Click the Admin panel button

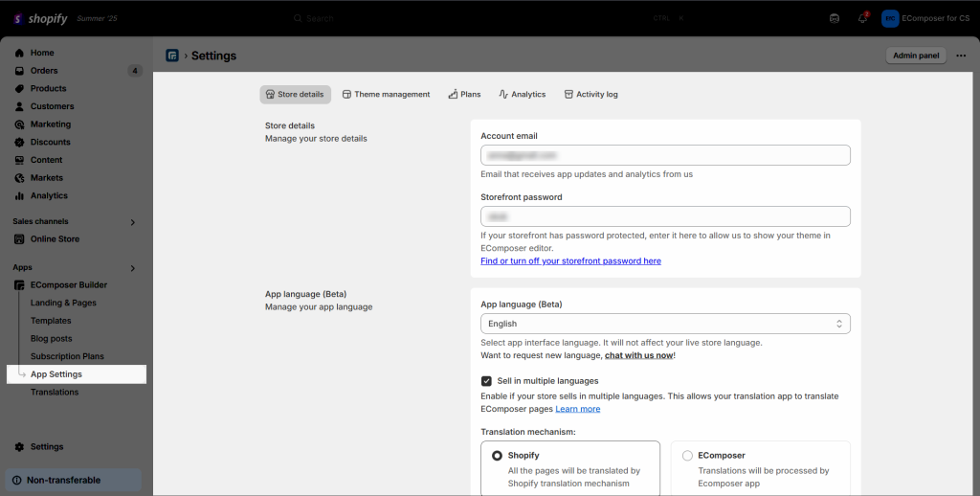click(x=916, y=56)
